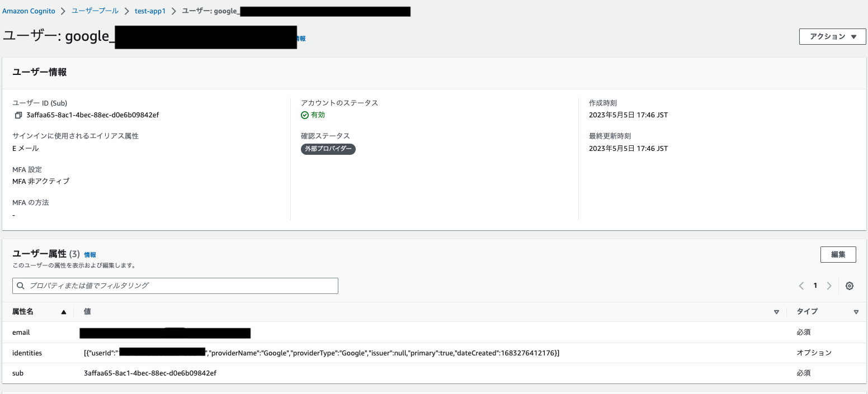
Task: Sort attributes by the 値 column arrow
Action: pyautogui.click(x=776, y=312)
